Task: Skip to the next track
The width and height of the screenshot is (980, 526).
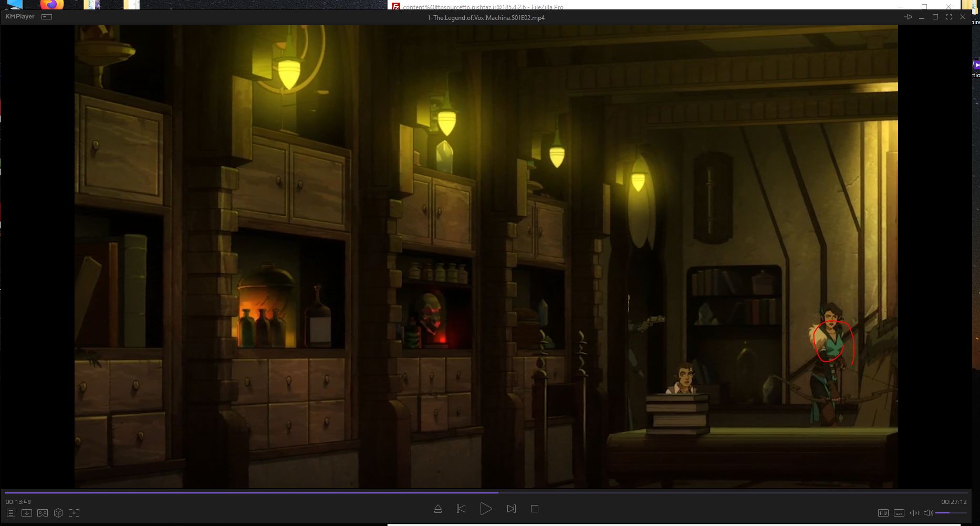Action: click(511, 509)
